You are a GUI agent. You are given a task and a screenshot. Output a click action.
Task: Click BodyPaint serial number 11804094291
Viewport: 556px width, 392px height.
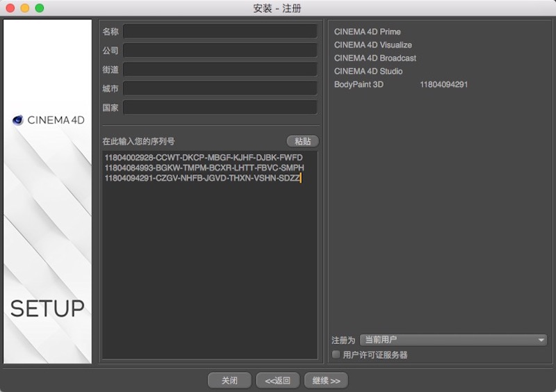pos(444,84)
